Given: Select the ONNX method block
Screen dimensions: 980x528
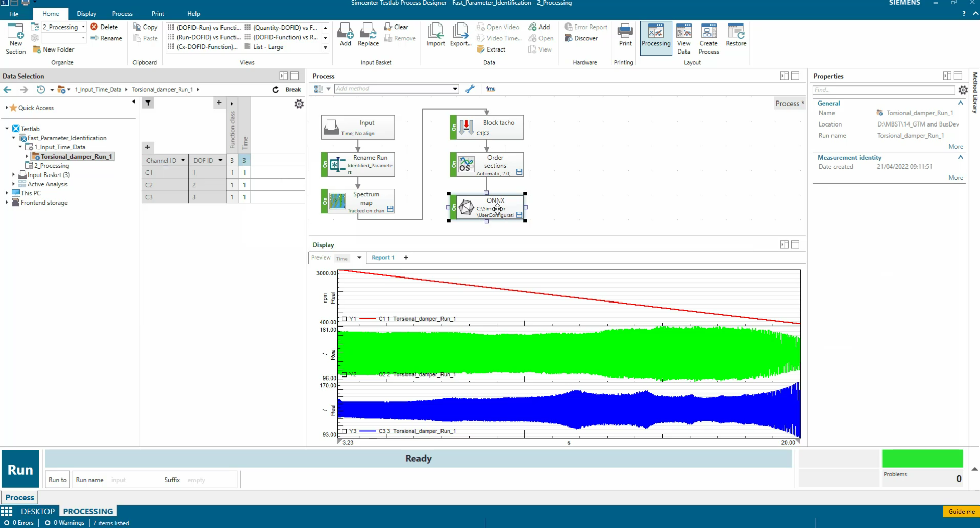Looking at the screenshot, I should coord(489,207).
